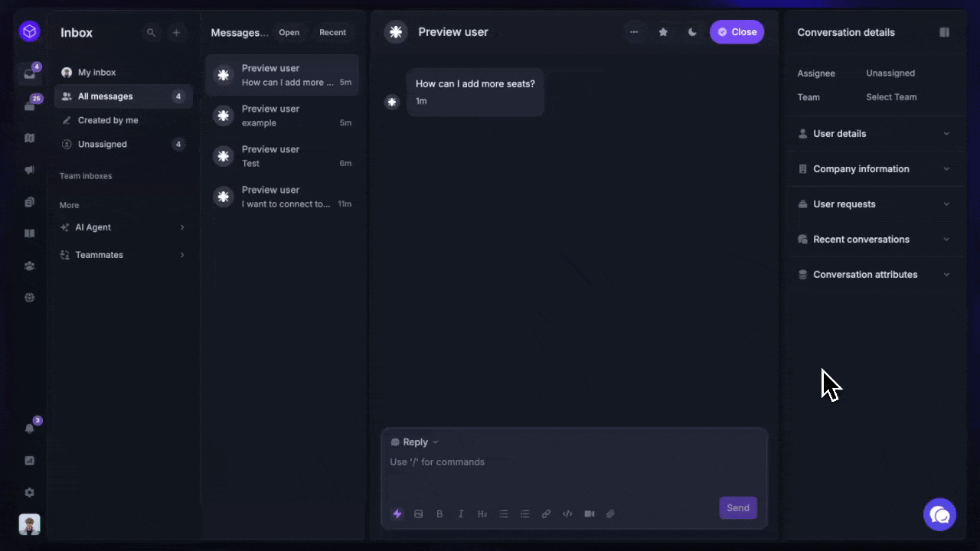980x551 pixels.
Task: Click the purple Close conversation button
Action: [x=737, y=32]
